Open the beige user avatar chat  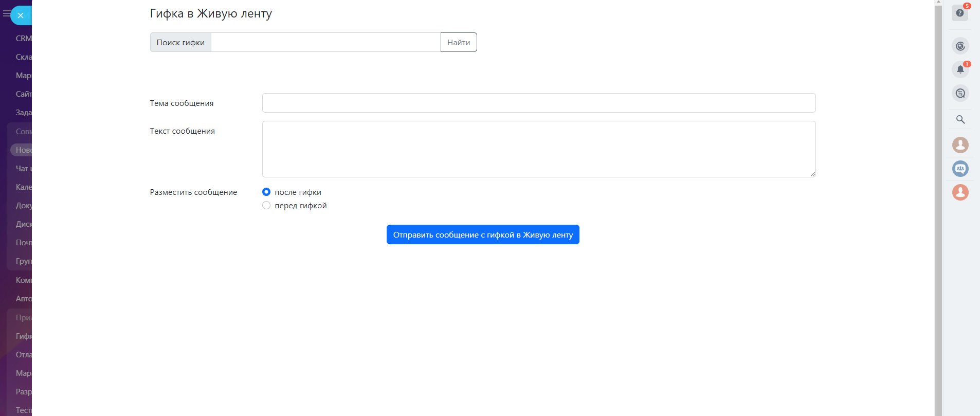tap(960, 145)
